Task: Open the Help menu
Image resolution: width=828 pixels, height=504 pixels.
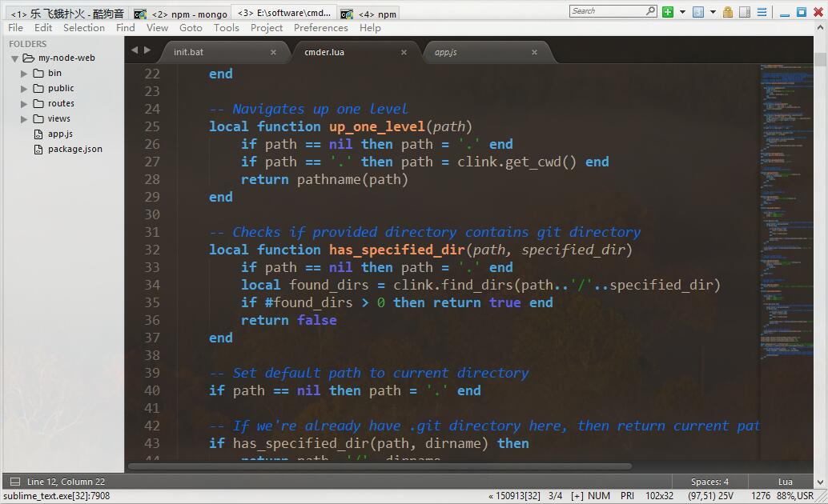Action: click(x=370, y=27)
